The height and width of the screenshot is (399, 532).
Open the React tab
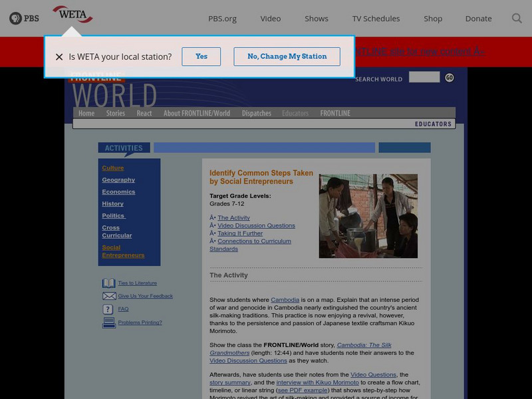pos(144,113)
